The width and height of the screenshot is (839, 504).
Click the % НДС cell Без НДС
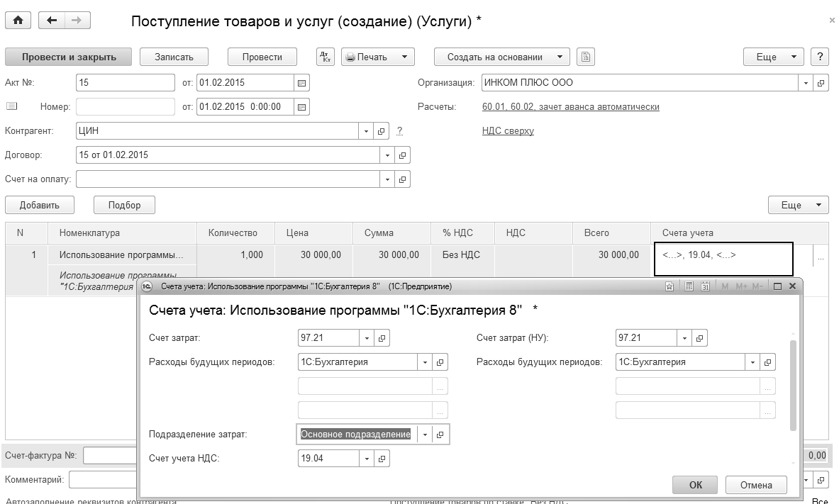463,255
